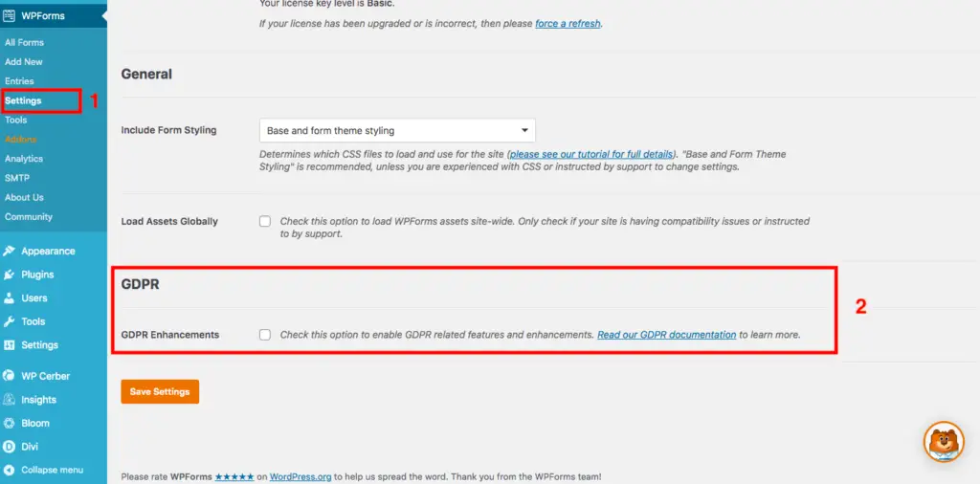Click the main Settings sliders icon
Image resolution: width=980 pixels, height=484 pixels.
9,344
